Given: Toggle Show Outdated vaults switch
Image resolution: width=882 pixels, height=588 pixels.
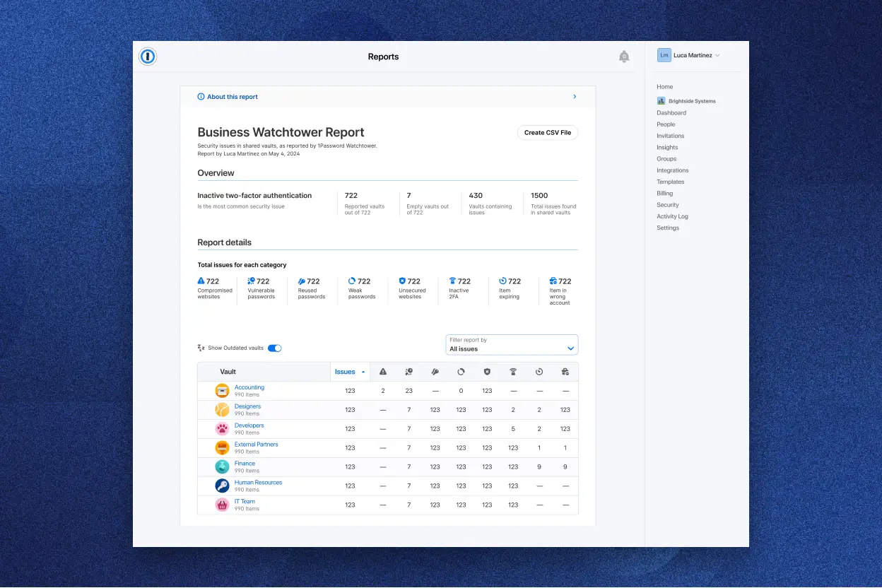Looking at the screenshot, I should (x=274, y=348).
